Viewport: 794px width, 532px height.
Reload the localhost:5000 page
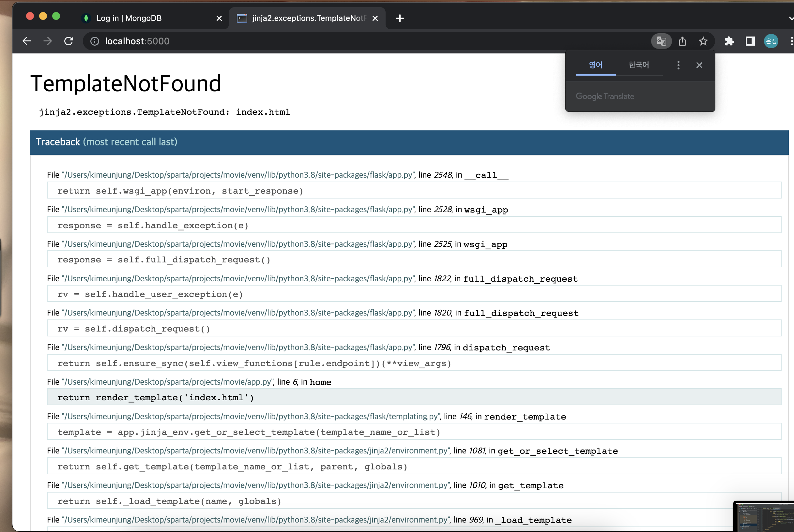point(69,41)
